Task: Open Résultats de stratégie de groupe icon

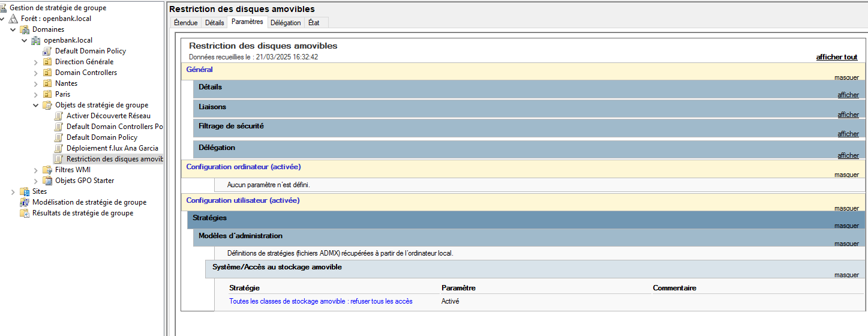Action: point(25,213)
